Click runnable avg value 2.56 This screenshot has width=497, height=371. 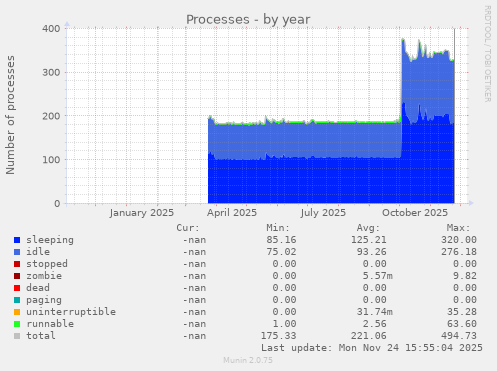tap(375, 324)
